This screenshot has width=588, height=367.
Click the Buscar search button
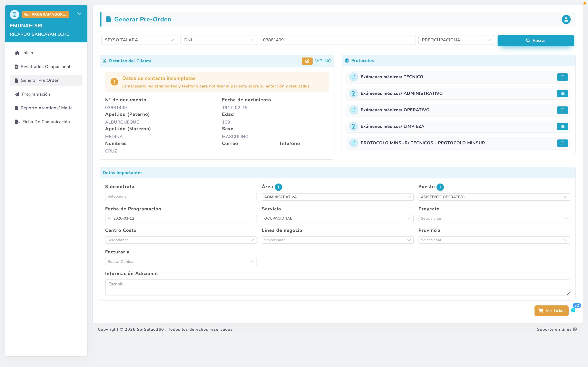(x=536, y=41)
